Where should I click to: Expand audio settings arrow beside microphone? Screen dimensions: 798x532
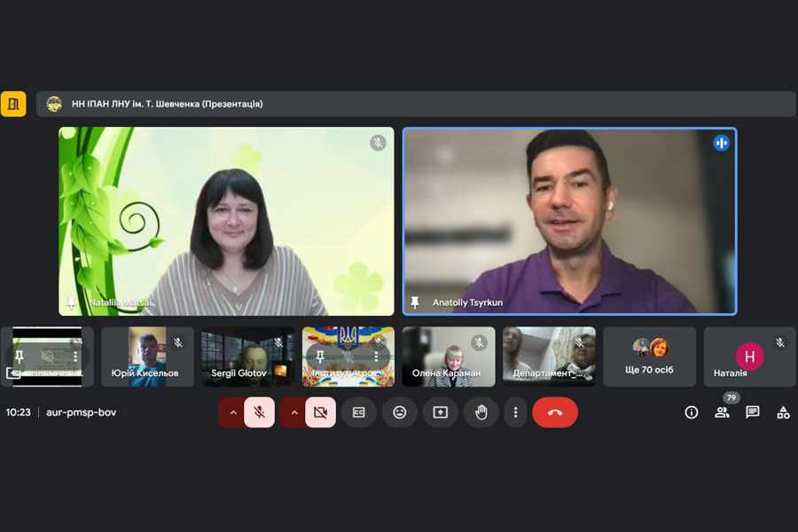click(232, 412)
